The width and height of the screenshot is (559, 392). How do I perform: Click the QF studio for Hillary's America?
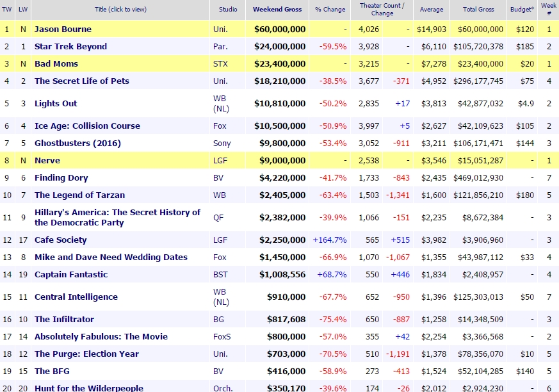[x=218, y=217]
